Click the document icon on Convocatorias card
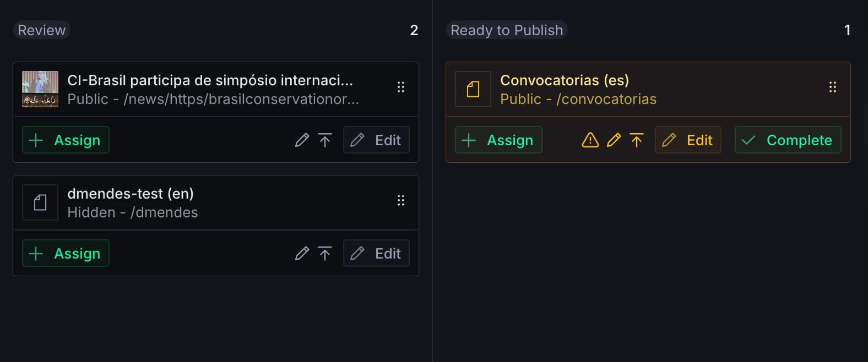The height and width of the screenshot is (362, 868). tap(473, 89)
